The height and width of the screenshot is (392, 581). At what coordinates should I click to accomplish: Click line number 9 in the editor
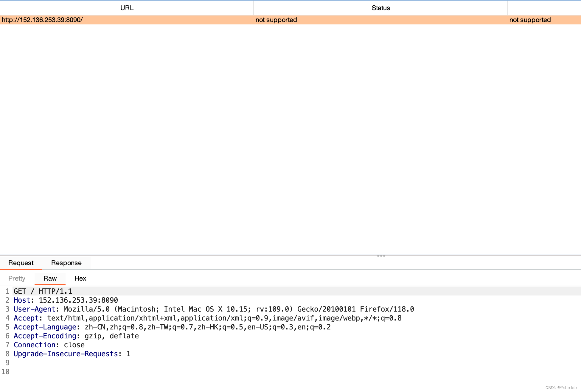pos(7,363)
